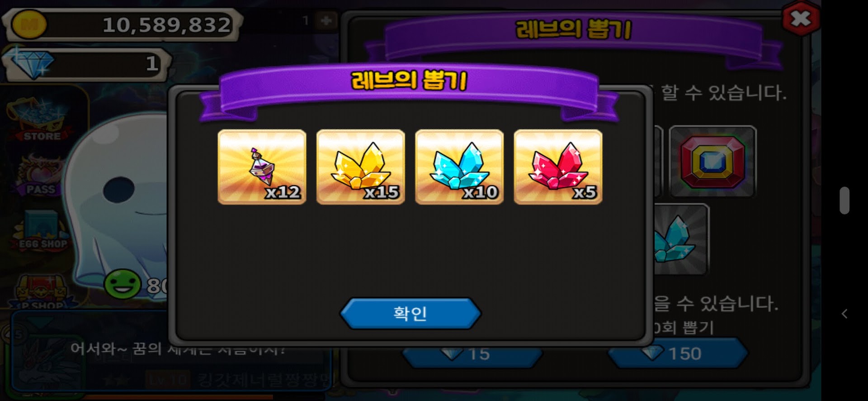Tap the grayed blue crystal prize thumbnail
The height and width of the screenshot is (401, 868).
pos(681,240)
